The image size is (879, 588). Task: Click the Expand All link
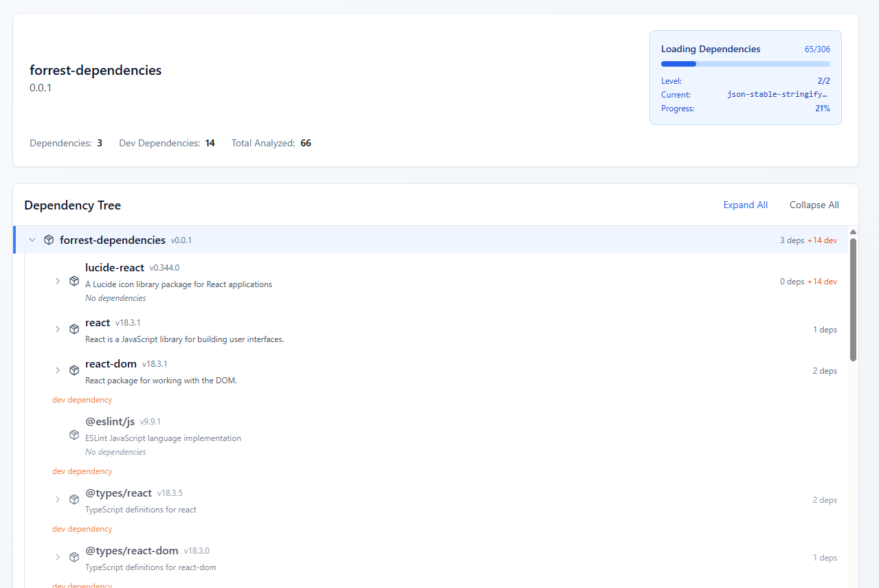point(745,205)
